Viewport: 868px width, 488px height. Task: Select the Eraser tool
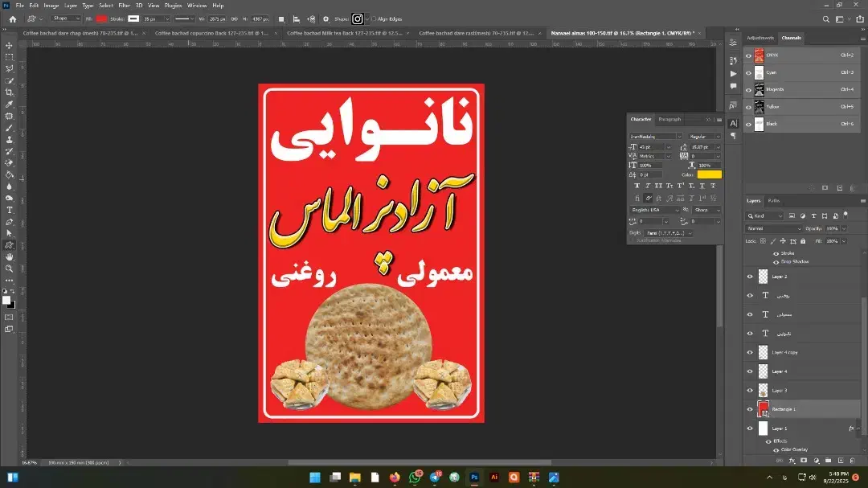[9, 163]
